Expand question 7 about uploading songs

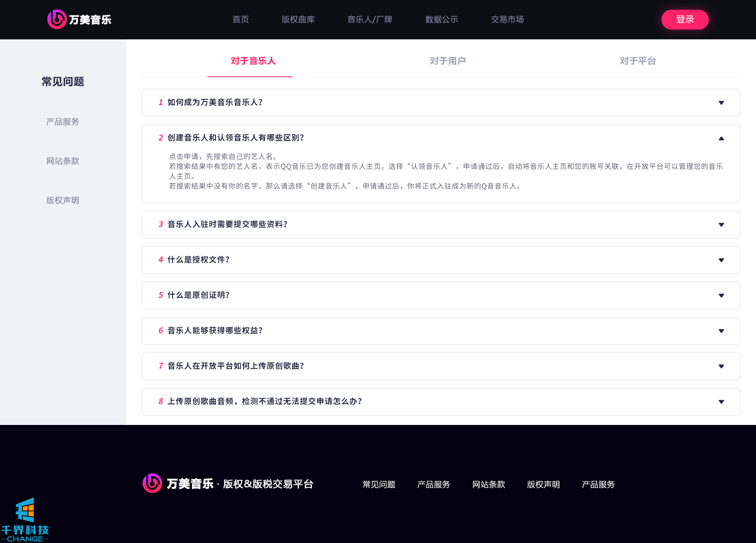click(x=721, y=366)
